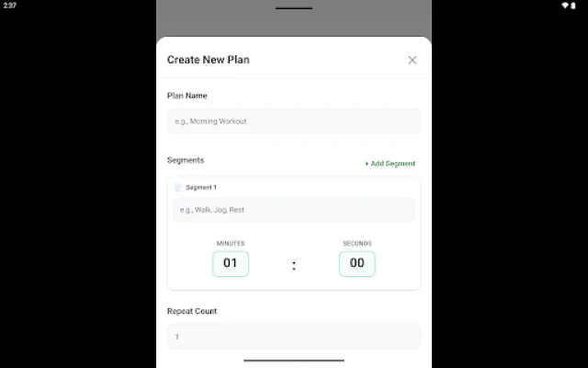Viewport: 588px width, 368px height.
Task: Tap the Plan Name label
Action: pos(187,96)
